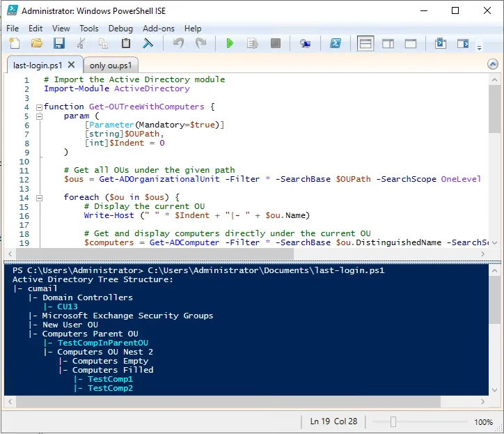The image size is (504, 434).
Task: Minimize the PowerShell ISE window
Action: [424, 10]
